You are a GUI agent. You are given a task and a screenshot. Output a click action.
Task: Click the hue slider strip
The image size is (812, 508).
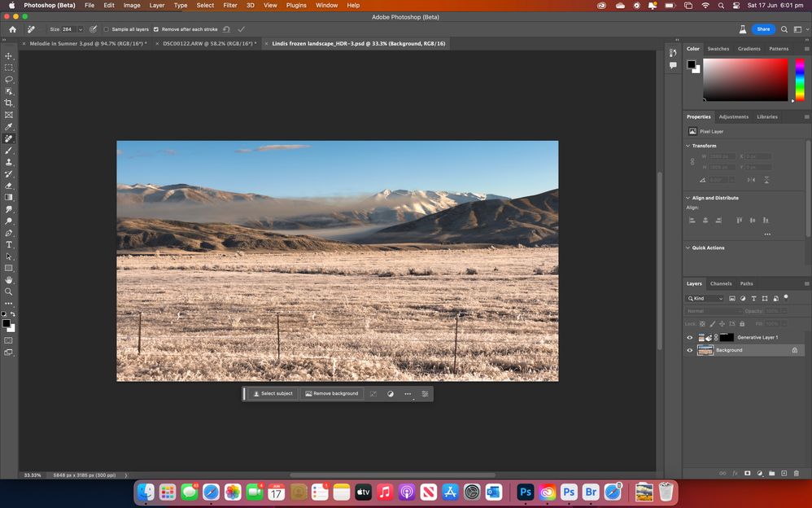coord(800,79)
